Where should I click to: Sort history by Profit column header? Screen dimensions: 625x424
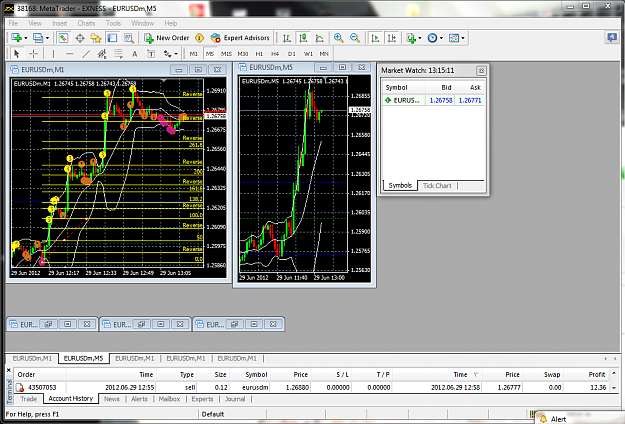[x=586, y=375]
